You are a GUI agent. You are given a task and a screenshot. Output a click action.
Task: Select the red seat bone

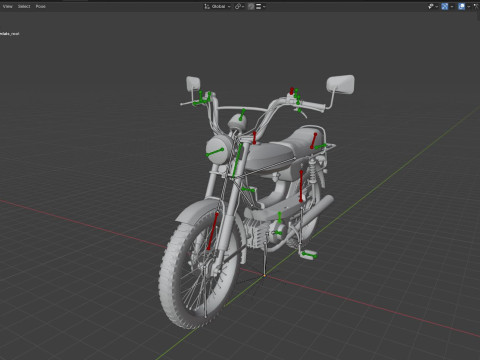point(314,141)
